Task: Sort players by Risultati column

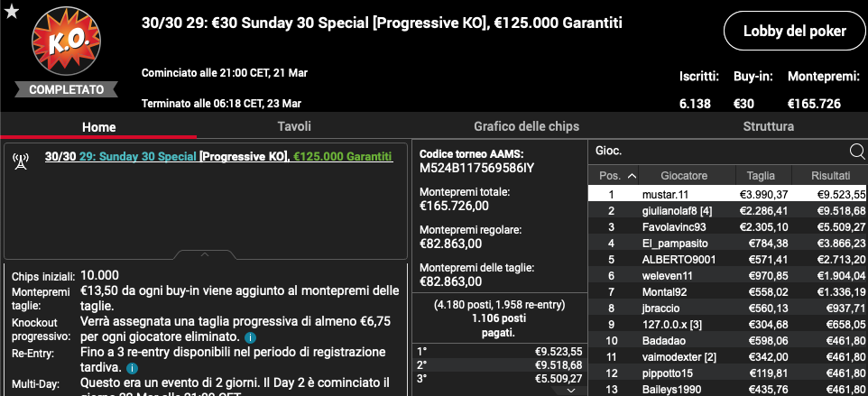Action: [830, 176]
